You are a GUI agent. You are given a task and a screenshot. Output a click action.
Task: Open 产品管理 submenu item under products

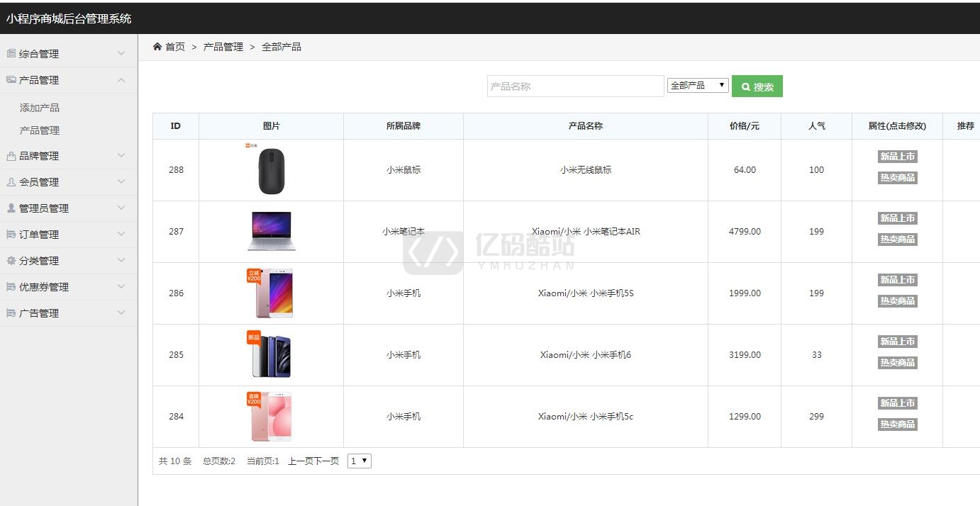pyautogui.click(x=40, y=130)
